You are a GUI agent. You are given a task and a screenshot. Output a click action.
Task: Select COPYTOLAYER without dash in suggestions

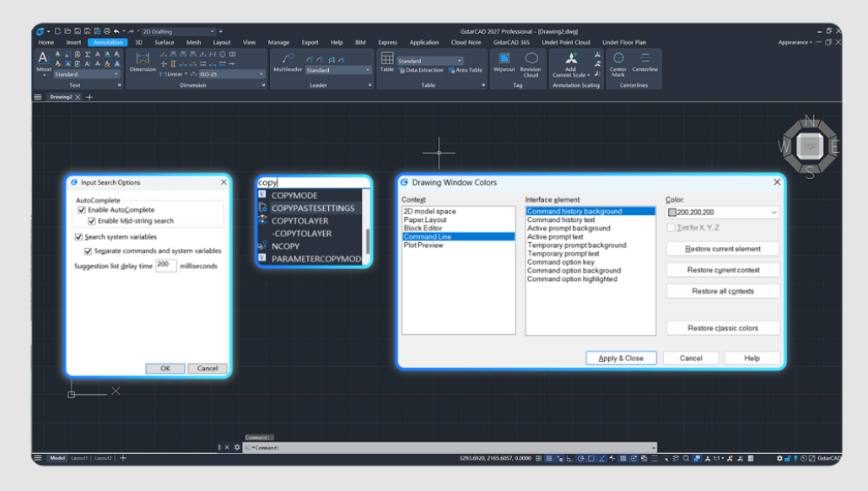299,221
